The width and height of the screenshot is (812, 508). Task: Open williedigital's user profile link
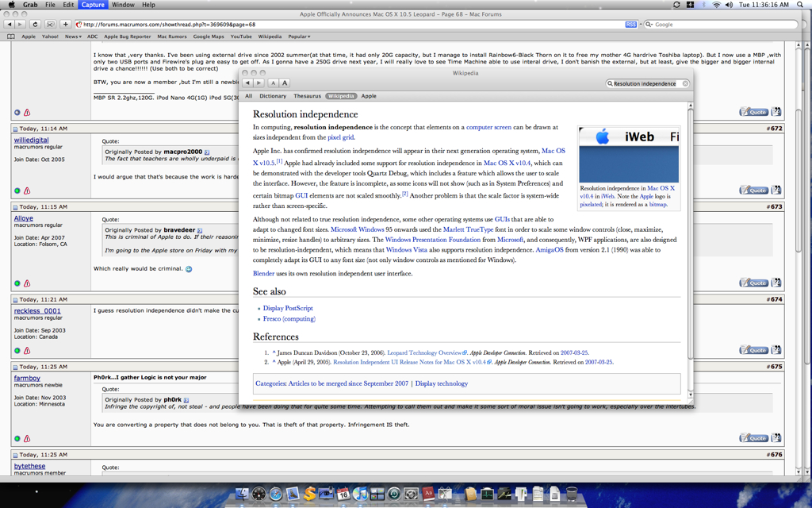32,140
